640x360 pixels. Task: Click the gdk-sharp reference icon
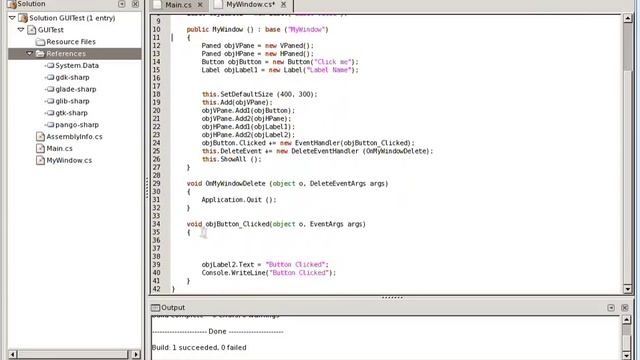coord(50,77)
